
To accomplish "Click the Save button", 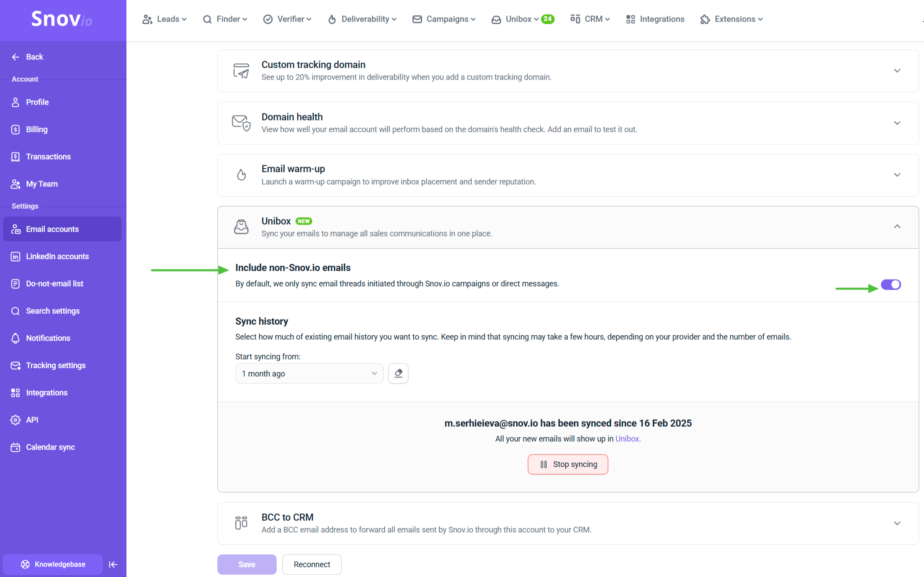I will [x=247, y=564].
